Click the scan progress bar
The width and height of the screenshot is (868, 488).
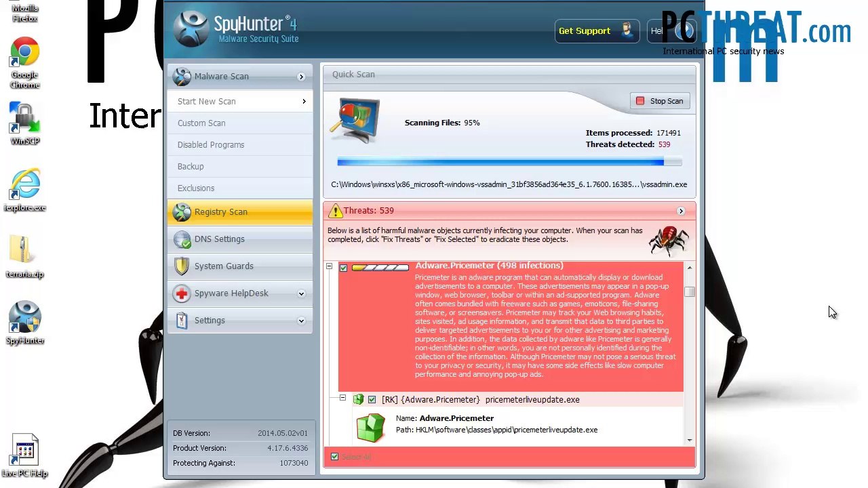pos(509,161)
